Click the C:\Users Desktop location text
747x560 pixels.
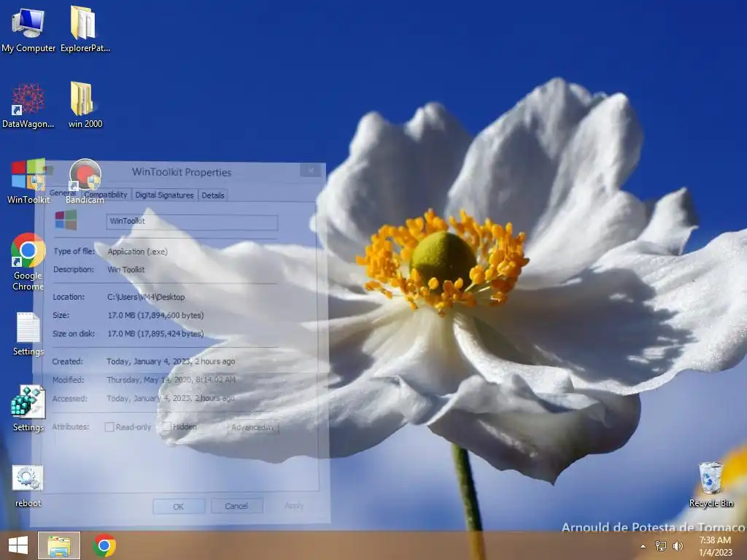pos(146,297)
